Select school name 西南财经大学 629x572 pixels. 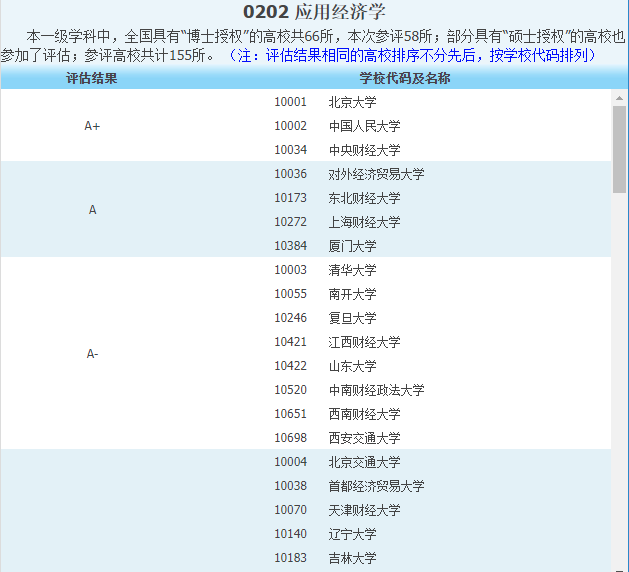coord(364,414)
